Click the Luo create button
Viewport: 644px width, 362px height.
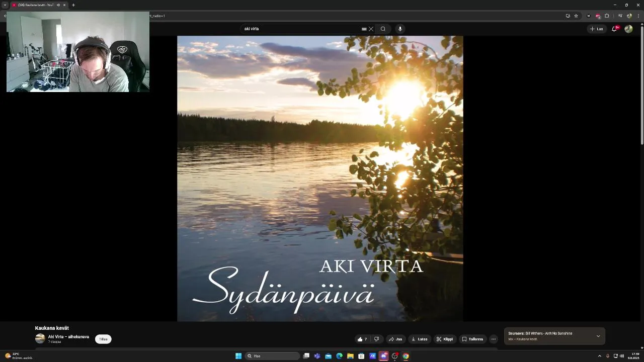(596, 29)
